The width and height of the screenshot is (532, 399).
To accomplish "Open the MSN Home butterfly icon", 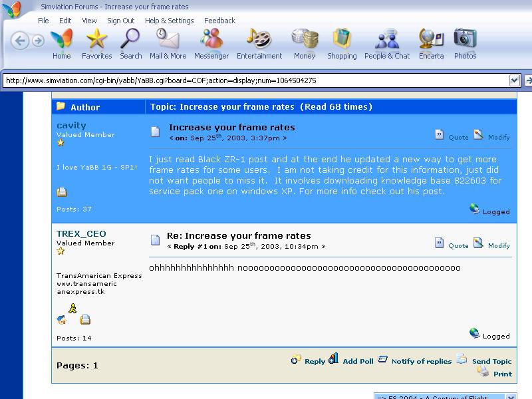I will coord(62,39).
